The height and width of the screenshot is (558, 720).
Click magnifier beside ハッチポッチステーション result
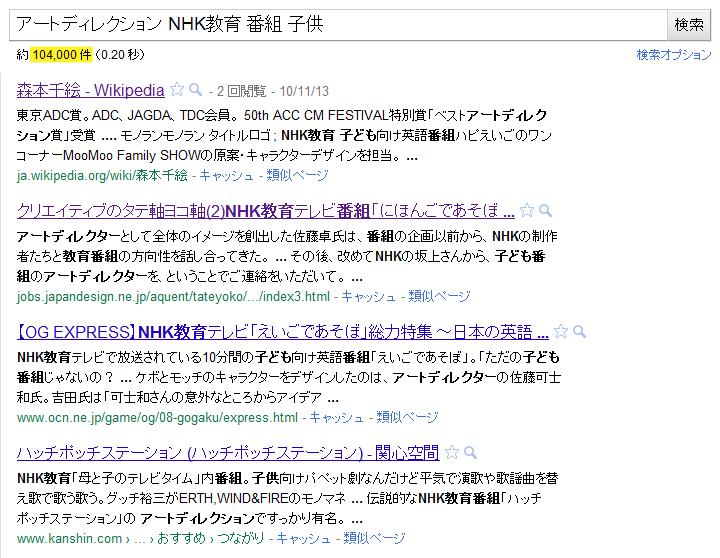coord(471,452)
